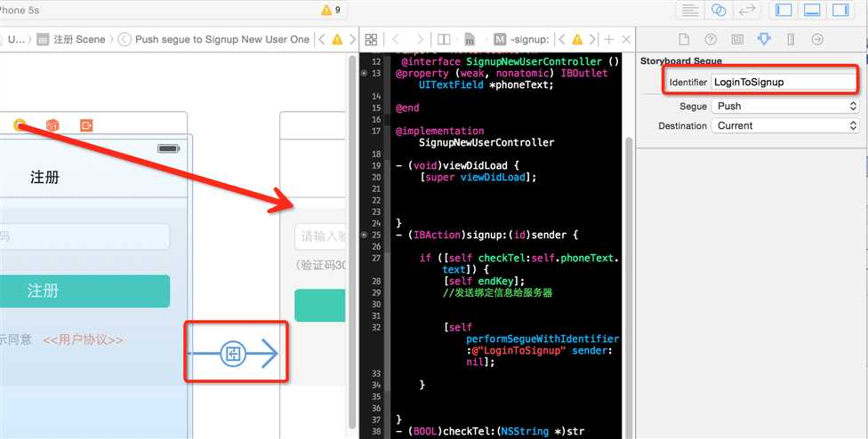The width and height of the screenshot is (868, 439).
Task: Go to previous issue in assistant editor
Action: [562, 39]
